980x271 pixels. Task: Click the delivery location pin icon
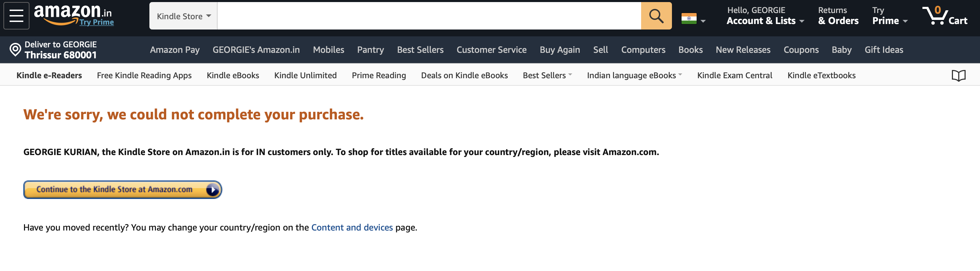(14, 49)
